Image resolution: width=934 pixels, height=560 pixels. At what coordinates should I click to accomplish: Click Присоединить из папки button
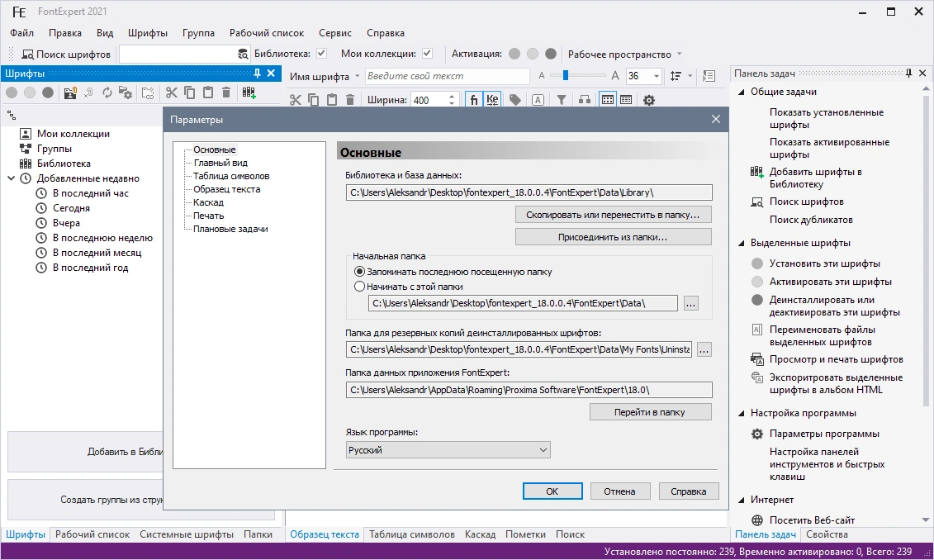pos(613,237)
